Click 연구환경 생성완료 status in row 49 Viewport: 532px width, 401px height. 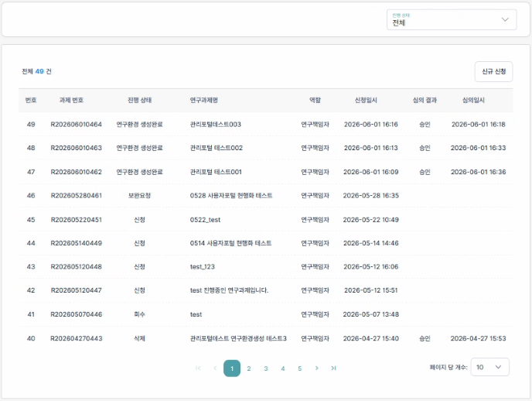(139, 125)
